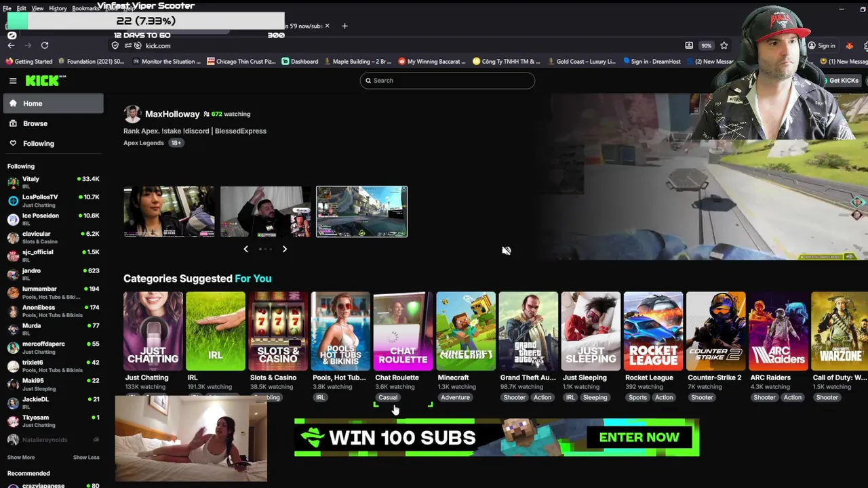Click the 90% zoom indicator
Screen dimensions: 868x488
[x=707, y=45]
